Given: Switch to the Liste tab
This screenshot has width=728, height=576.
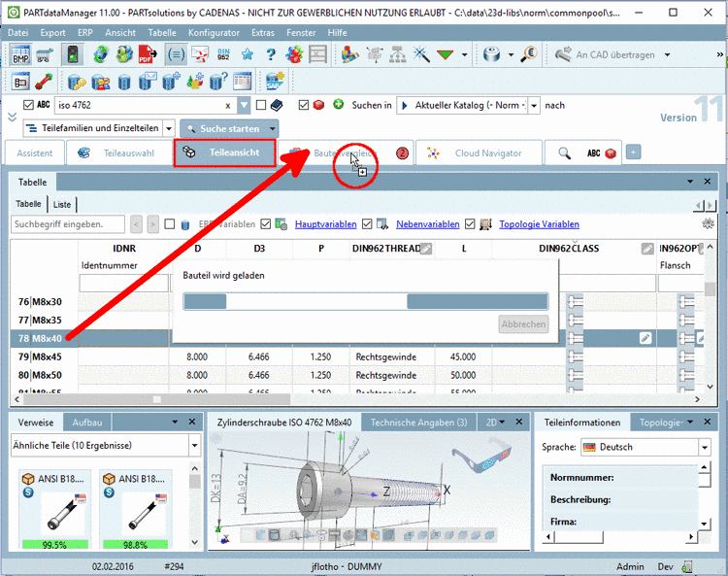Looking at the screenshot, I should pyautogui.click(x=62, y=204).
